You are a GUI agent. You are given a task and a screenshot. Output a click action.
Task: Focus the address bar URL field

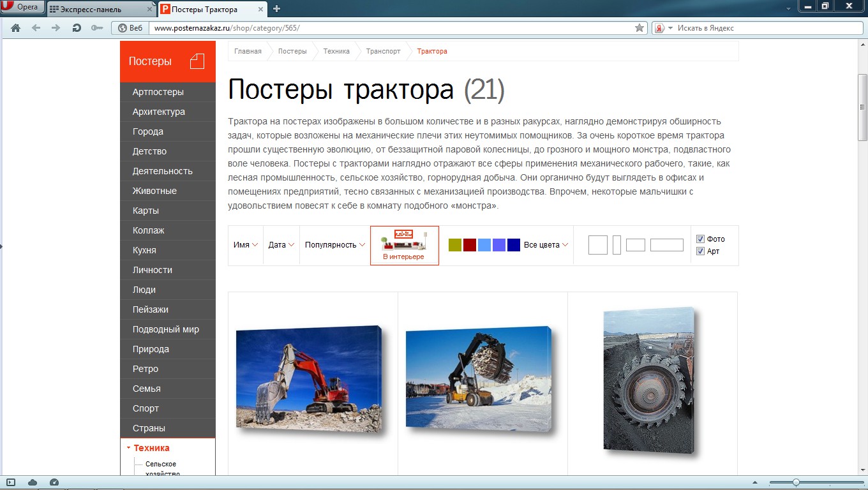tap(391, 28)
